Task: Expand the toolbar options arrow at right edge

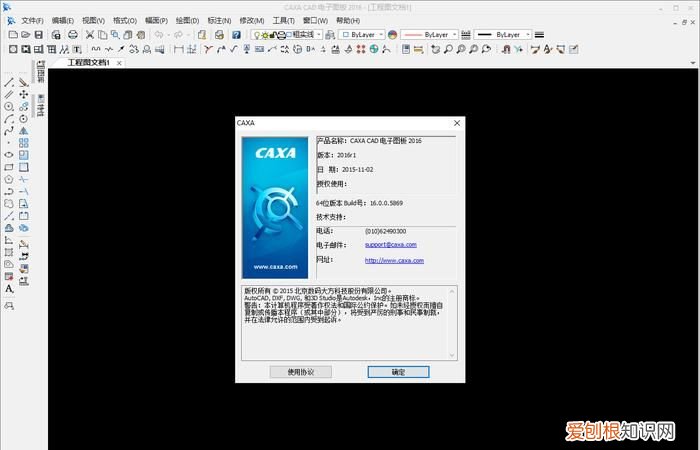Action: coord(693,63)
